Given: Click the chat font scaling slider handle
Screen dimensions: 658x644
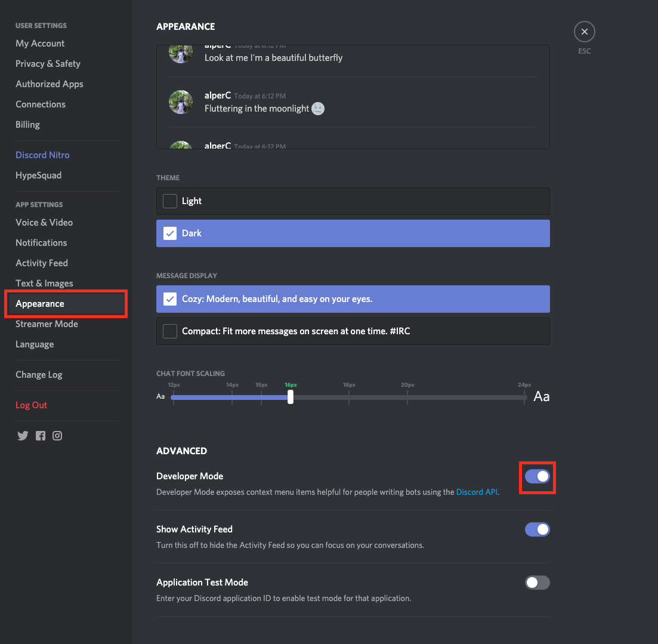Looking at the screenshot, I should click(x=291, y=397).
